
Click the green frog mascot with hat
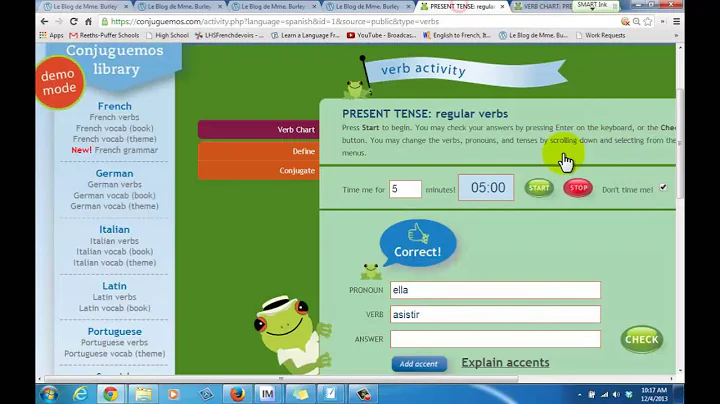coord(291,334)
